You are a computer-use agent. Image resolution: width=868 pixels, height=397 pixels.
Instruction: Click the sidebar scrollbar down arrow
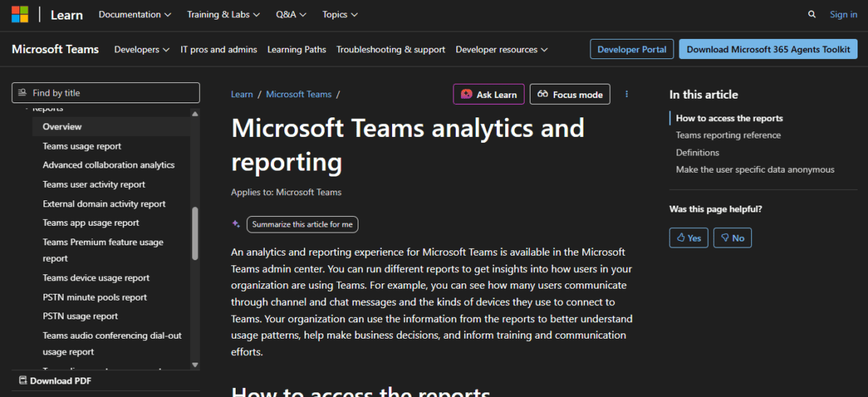195,364
